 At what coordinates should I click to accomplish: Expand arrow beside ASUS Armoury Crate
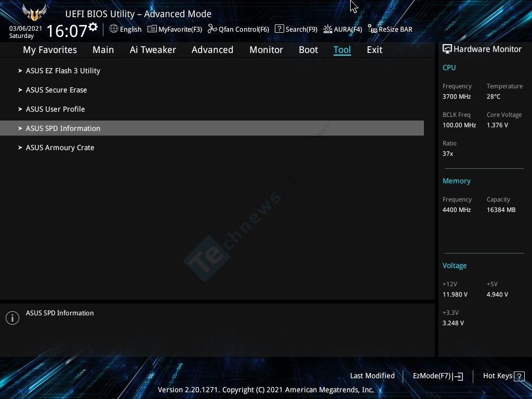[x=20, y=148]
